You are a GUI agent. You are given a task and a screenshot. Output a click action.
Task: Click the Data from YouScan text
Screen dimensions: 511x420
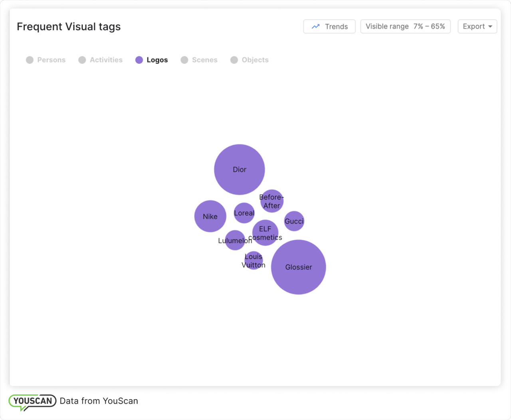click(x=99, y=401)
